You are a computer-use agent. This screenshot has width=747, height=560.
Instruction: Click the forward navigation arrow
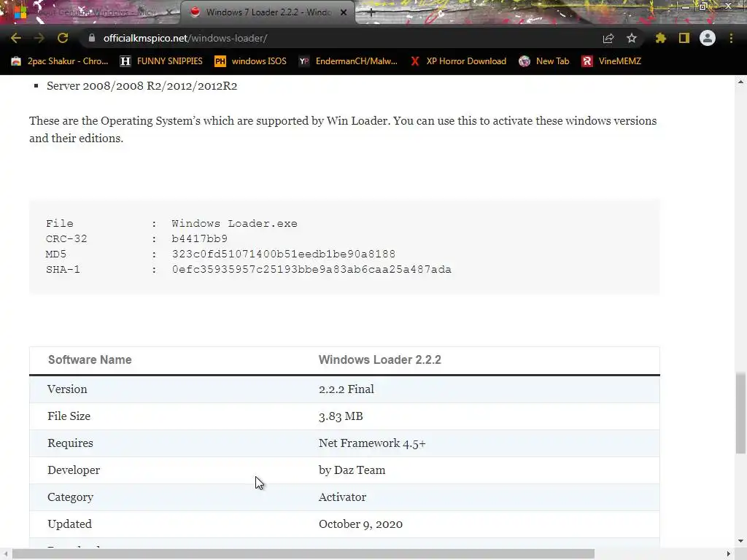click(39, 38)
